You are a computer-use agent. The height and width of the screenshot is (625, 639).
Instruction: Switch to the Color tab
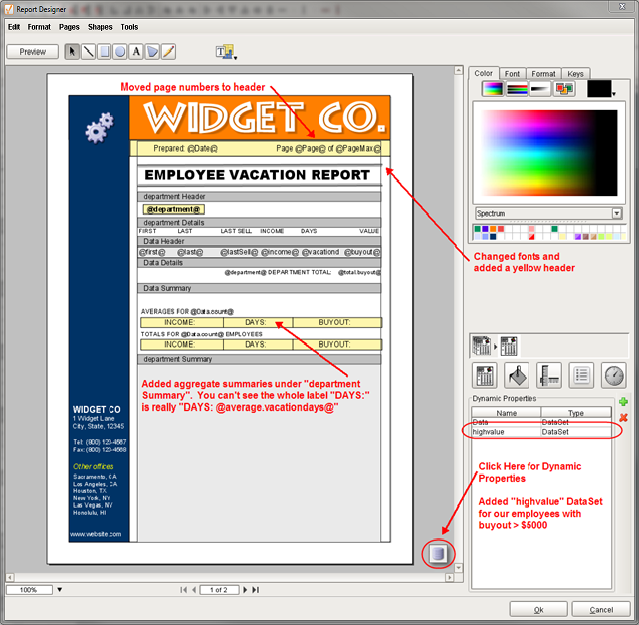point(483,73)
